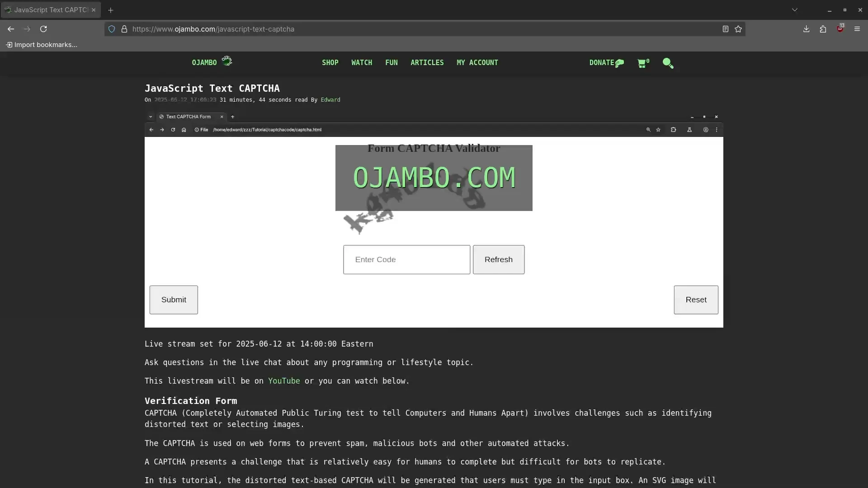Open the FUN menu item

tap(392, 63)
